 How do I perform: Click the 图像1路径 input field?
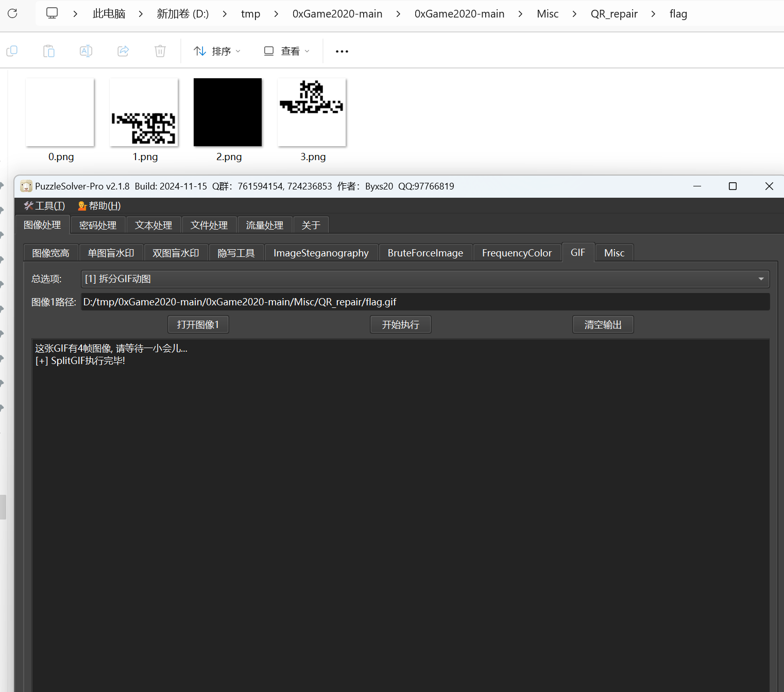[425, 302]
